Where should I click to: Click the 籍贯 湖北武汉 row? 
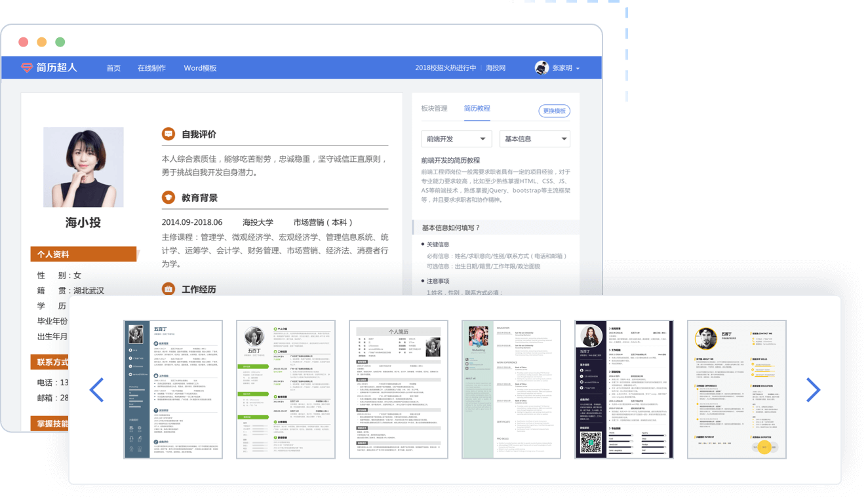click(x=71, y=291)
